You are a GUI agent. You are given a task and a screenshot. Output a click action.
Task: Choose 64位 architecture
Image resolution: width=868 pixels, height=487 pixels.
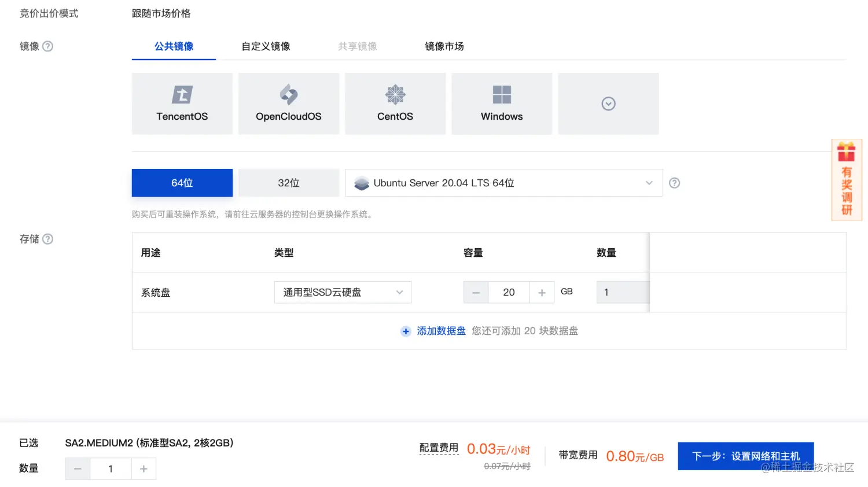182,183
